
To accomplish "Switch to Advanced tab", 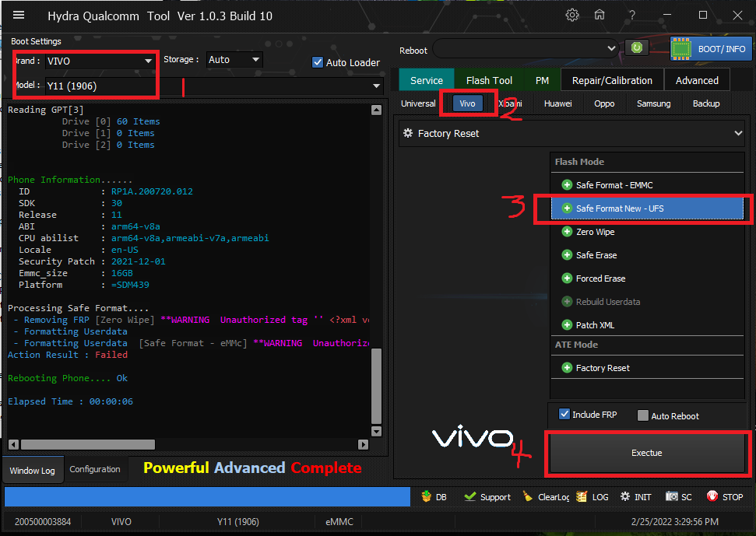I will click(697, 80).
